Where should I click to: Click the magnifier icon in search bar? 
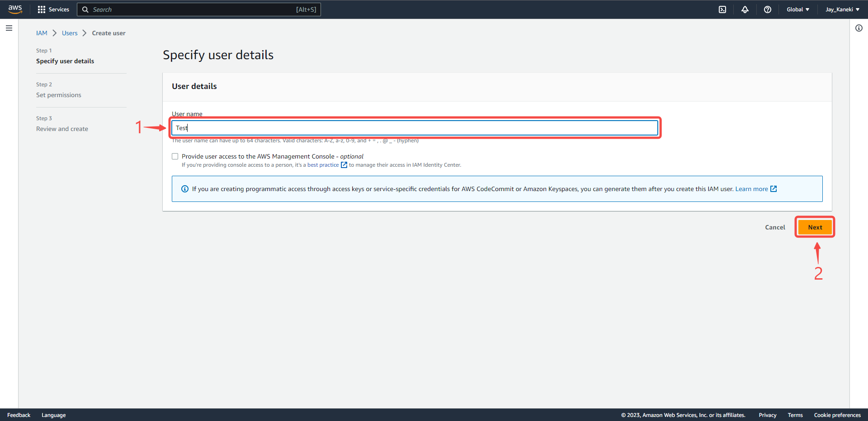pos(85,9)
